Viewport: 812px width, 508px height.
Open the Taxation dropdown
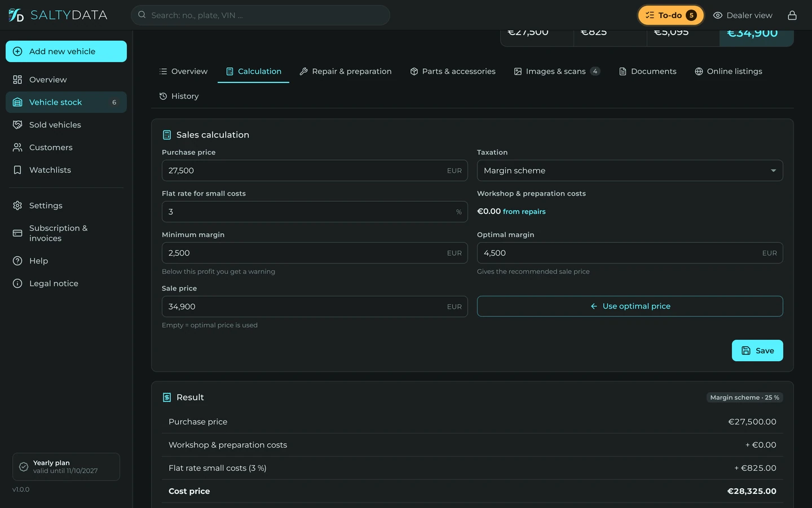630,170
